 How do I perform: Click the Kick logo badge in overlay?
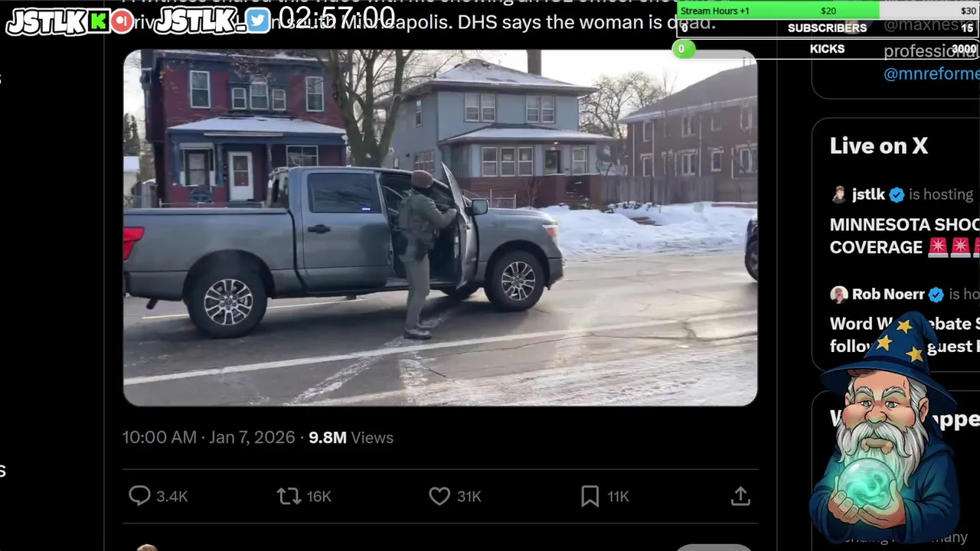[x=99, y=21]
